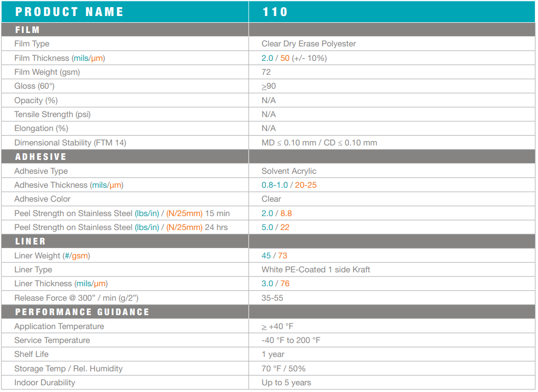Viewport: 538px width, 392px height.
Task: Select the film weight value 72
Action: click(x=266, y=72)
